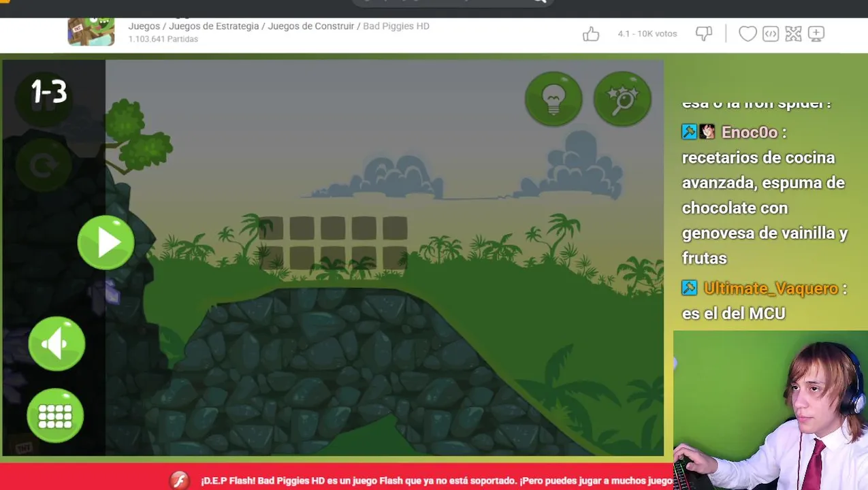Image resolution: width=868 pixels, height=490 pixels.
Task: Open the Juegos de Construir breadcrumb
Action: [x=311, y=26]
